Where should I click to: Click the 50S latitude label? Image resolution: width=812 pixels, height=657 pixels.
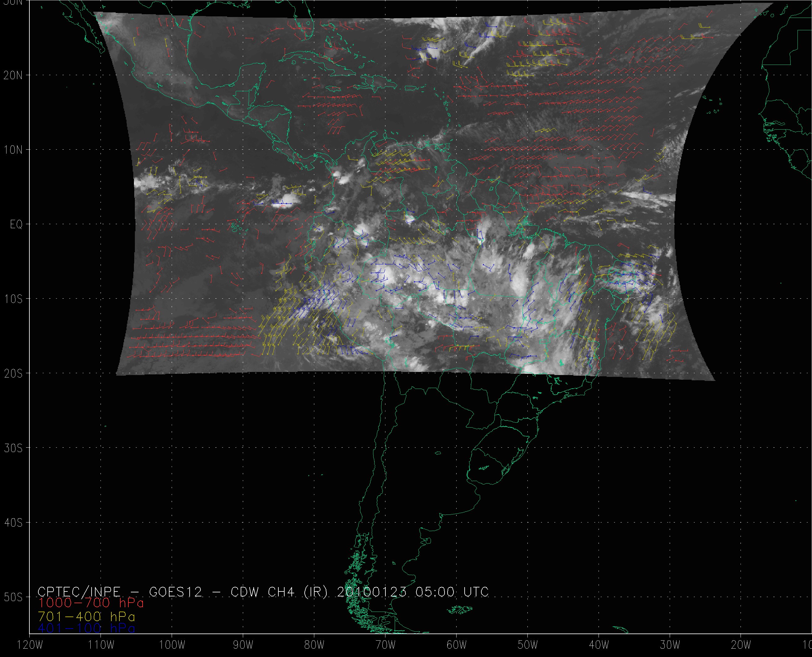13,597
